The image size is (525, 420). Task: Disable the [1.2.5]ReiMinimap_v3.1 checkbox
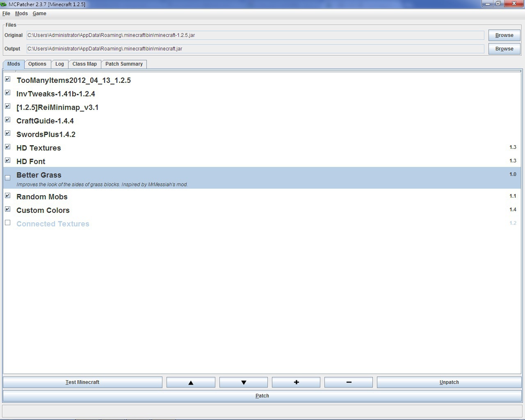[x=8, y=106]
